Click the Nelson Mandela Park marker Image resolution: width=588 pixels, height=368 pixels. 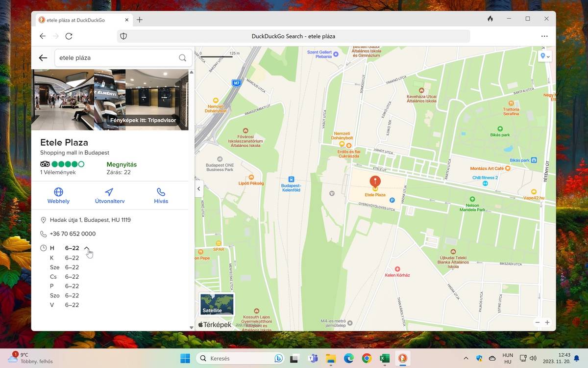[472, 199]
